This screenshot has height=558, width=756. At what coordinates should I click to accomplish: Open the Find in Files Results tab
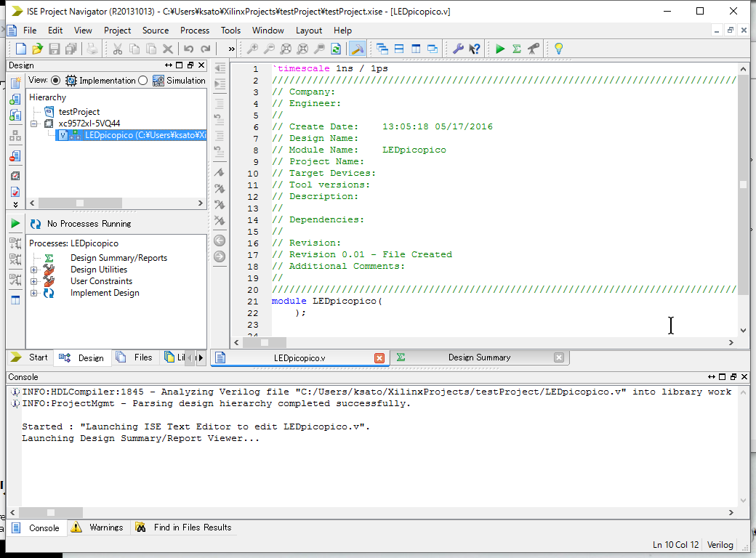coord(184,527)
